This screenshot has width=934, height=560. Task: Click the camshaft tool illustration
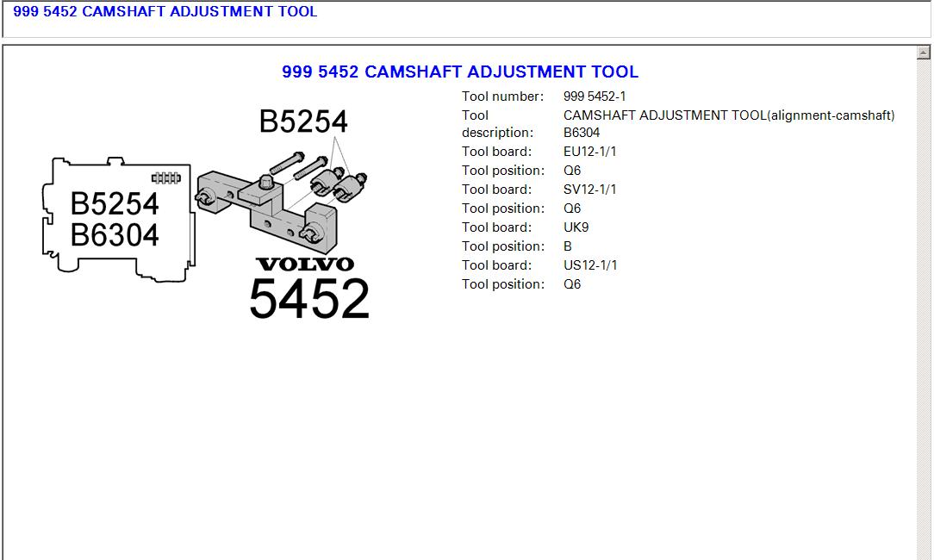pos(281,202)
